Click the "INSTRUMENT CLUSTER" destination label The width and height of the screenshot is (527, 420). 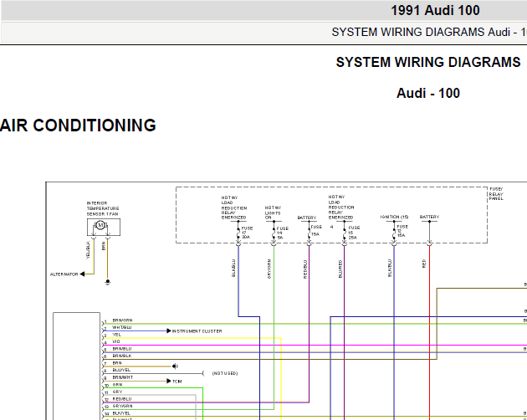point(197,331)
